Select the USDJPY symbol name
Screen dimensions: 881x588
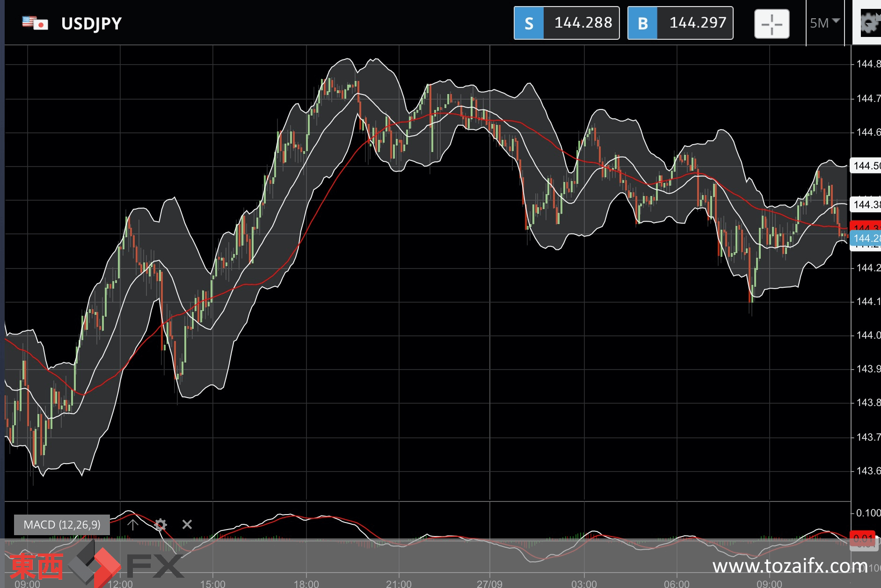[x=92, y=23]
